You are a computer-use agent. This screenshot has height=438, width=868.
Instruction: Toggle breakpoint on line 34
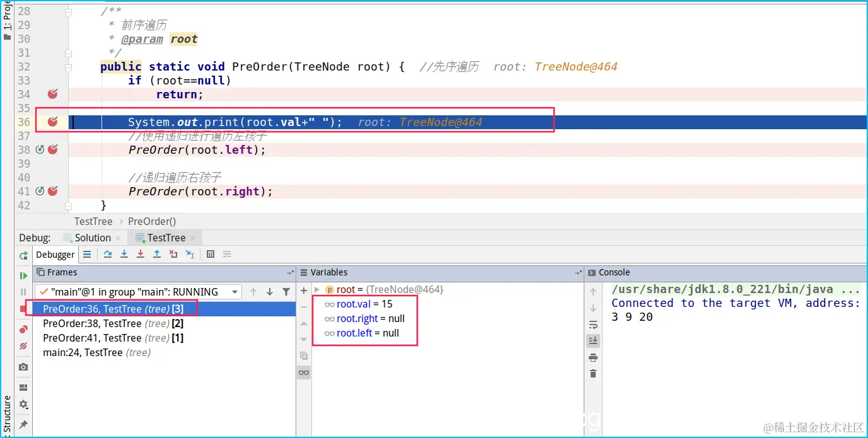click(x=53, y=94)
